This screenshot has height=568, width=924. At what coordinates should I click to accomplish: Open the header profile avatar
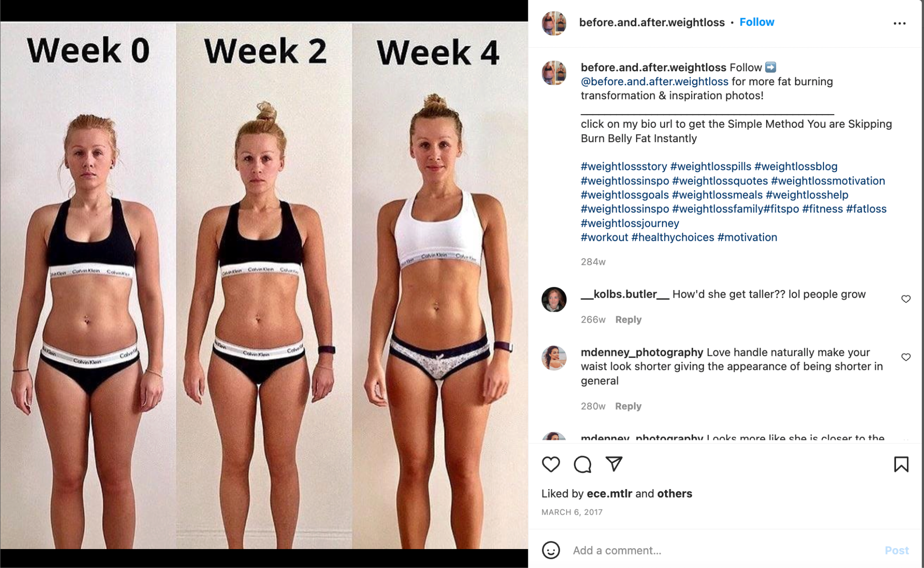(554, 23)
